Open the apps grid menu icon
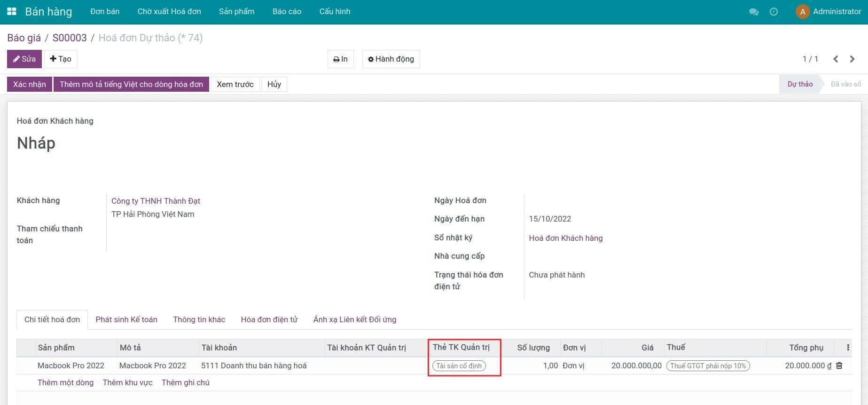This screenshot has height=405, width=868. point(12,12)
